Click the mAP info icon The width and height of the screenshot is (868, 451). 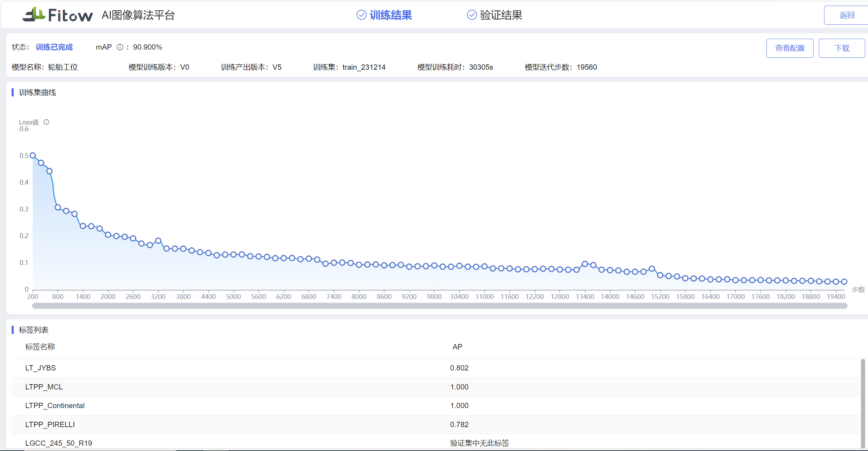pos(120,47)
